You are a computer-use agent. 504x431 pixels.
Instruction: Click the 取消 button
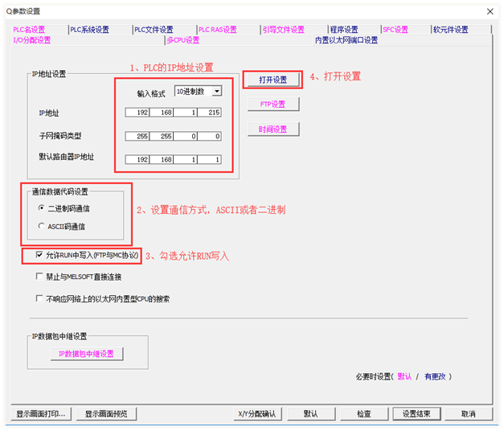[469, 413]
